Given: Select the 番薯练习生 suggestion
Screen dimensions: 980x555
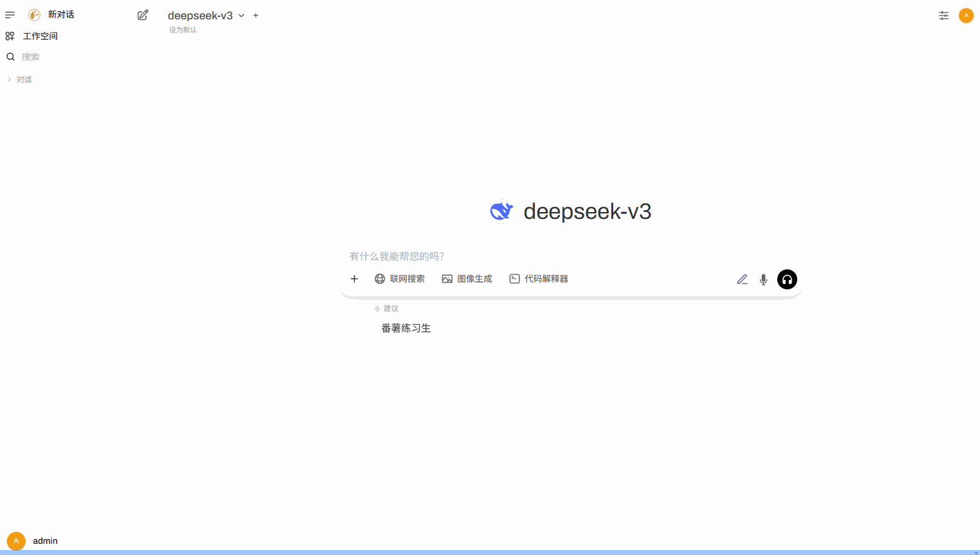Looking at the screenshot, I should coord(406,328).
